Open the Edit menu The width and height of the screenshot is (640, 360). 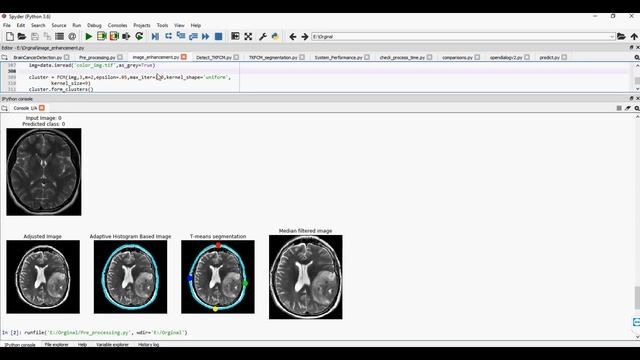21,25
